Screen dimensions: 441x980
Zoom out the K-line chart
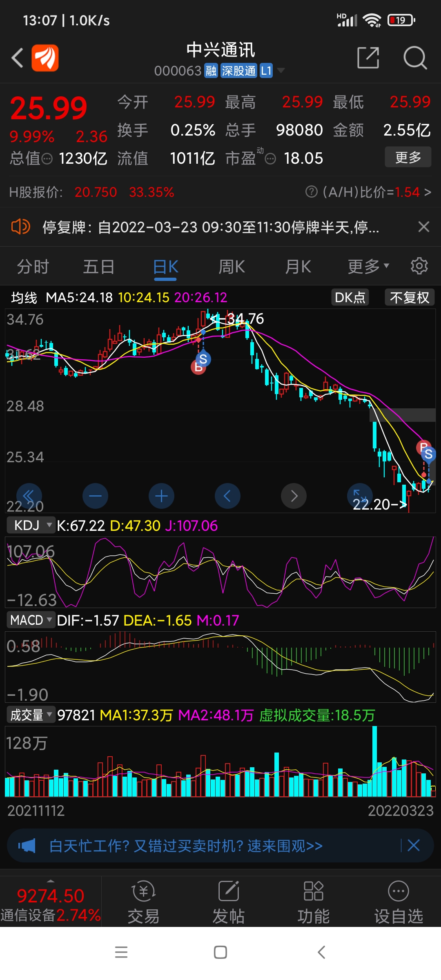pos(95,496)
